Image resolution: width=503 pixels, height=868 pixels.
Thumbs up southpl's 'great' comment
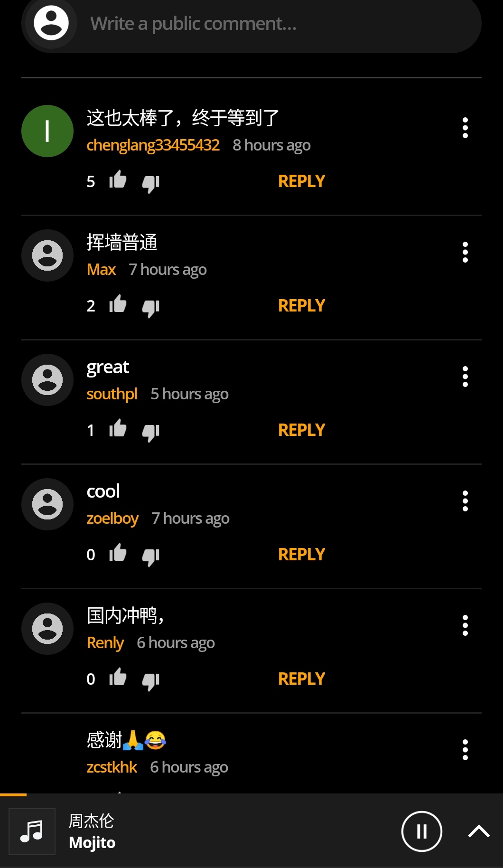[118, 429]
